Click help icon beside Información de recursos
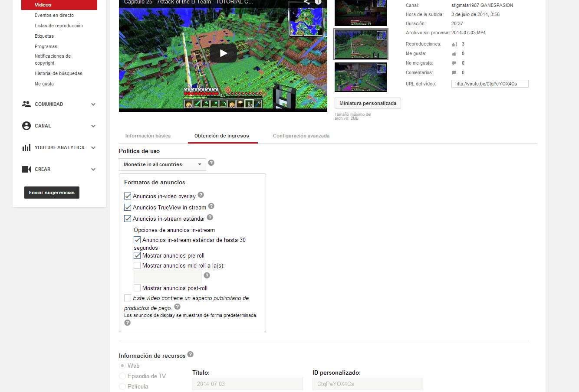 coord(191,355)
